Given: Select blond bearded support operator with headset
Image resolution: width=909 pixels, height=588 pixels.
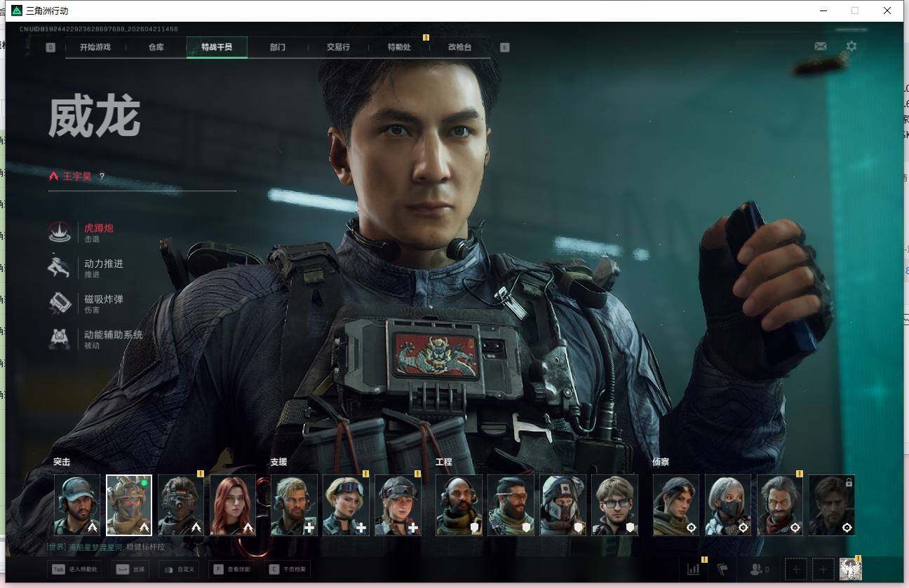Looking at the screenshot, I should click(x=294, y=505).
